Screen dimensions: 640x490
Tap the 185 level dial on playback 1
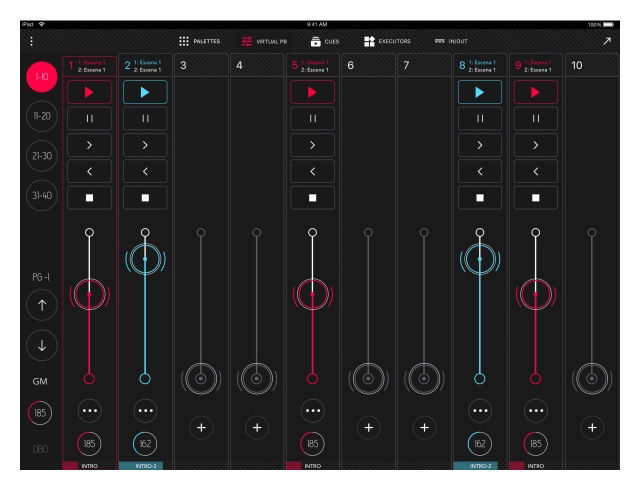click(x=89, y=443)
